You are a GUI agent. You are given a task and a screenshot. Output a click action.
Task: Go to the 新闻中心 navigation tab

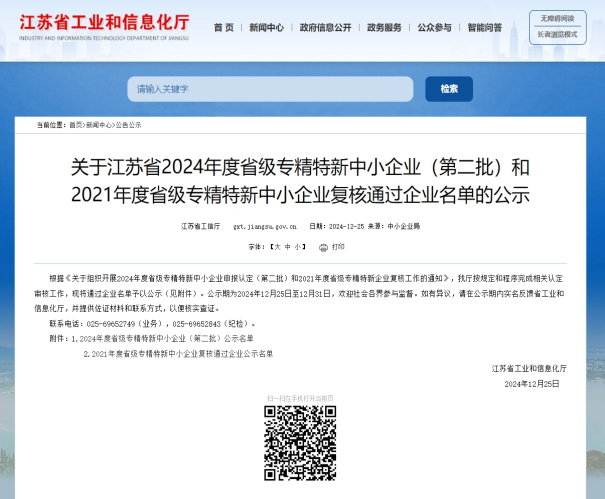(267, 28)
